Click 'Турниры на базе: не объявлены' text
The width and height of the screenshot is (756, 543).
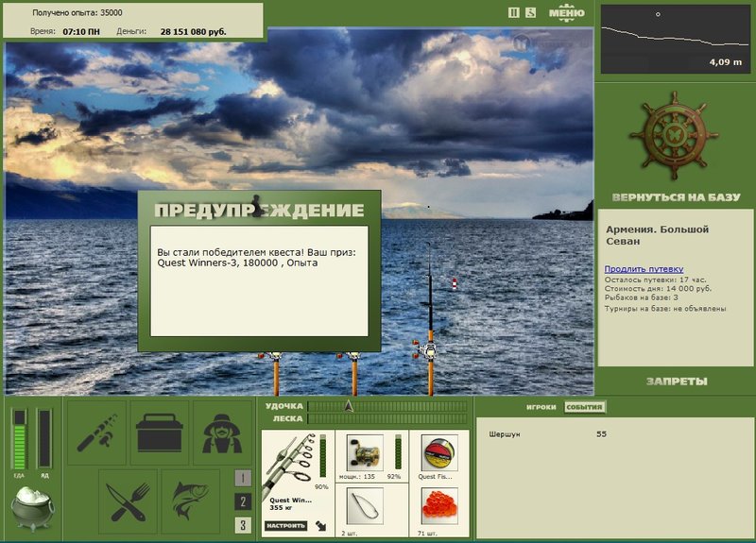pos(665,309)
